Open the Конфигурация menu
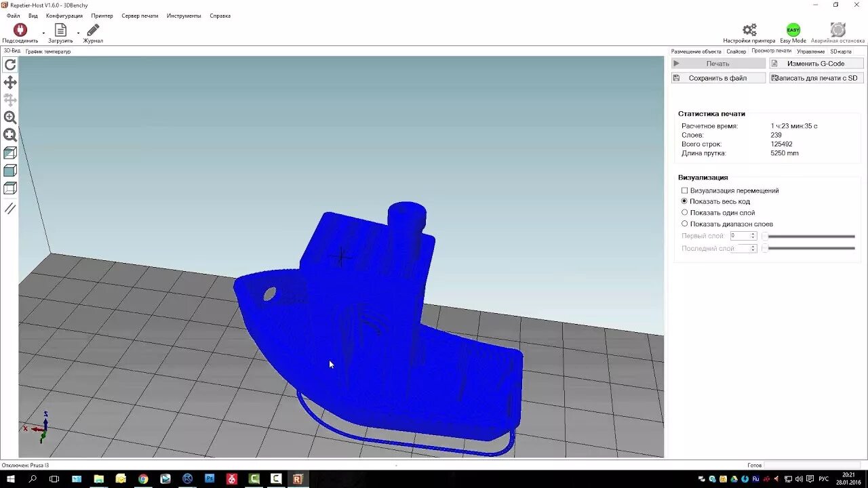 point(64,16)
